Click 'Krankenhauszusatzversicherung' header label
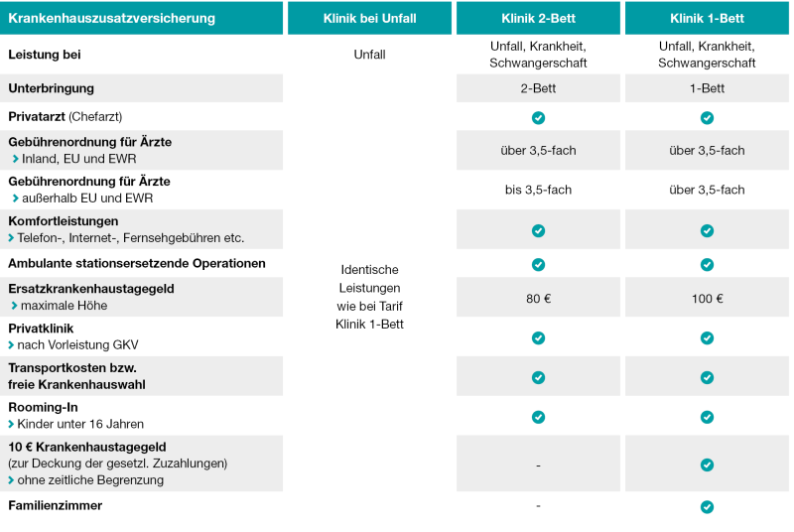Image resolution: width=794 pixels, height=532 pixels. (x=112, y=19)
